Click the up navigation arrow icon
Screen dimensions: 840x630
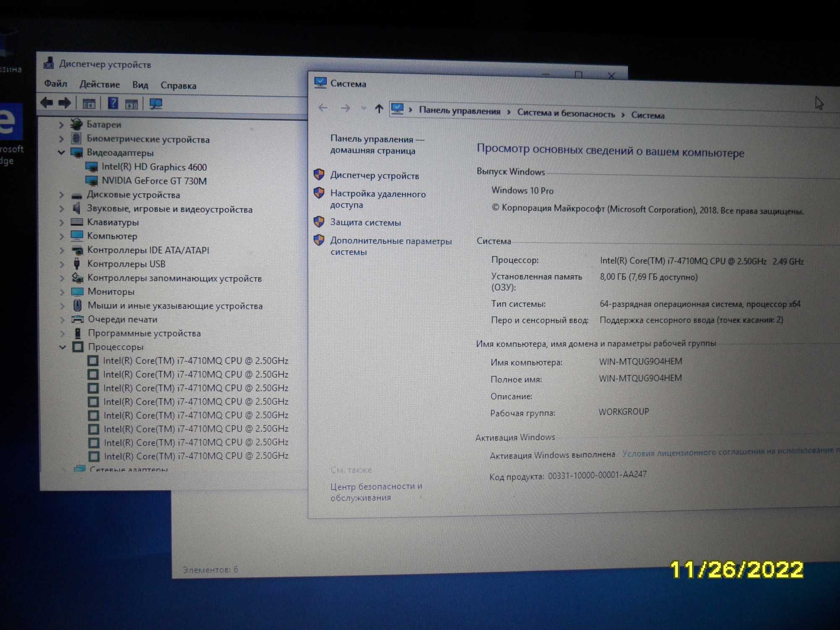coord(381,109)
